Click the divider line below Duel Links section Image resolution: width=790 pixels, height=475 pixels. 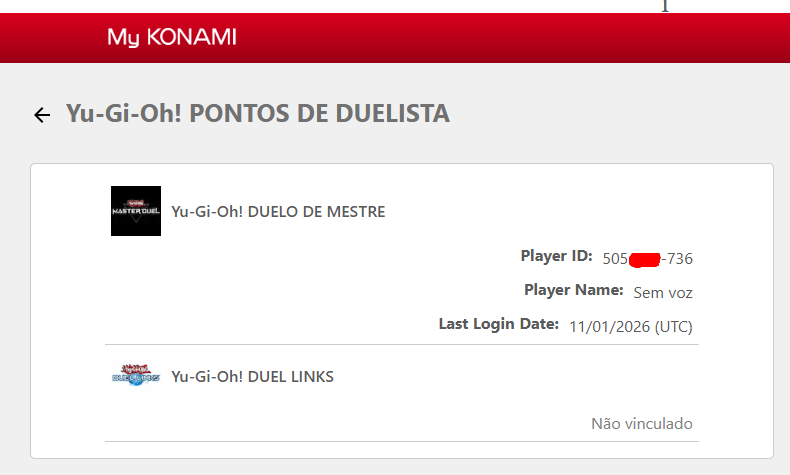pyautogui.click(x=402, y=441)
